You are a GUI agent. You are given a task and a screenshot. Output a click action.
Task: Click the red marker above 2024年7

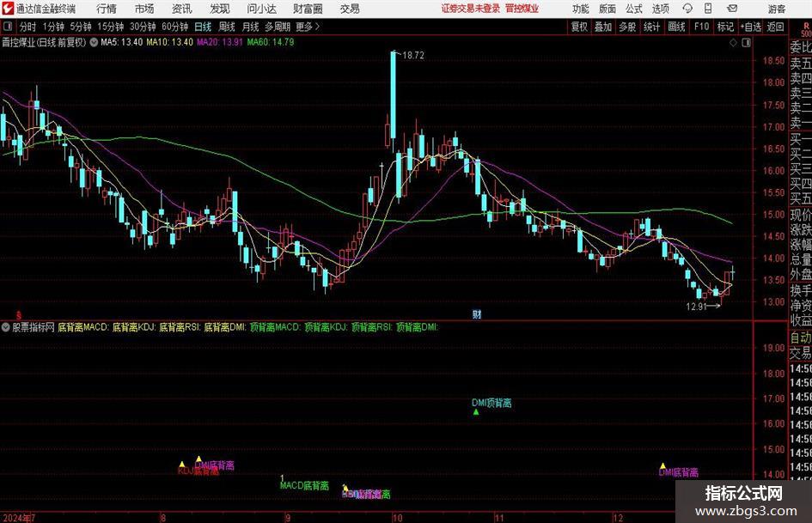(x=19, y=315)
